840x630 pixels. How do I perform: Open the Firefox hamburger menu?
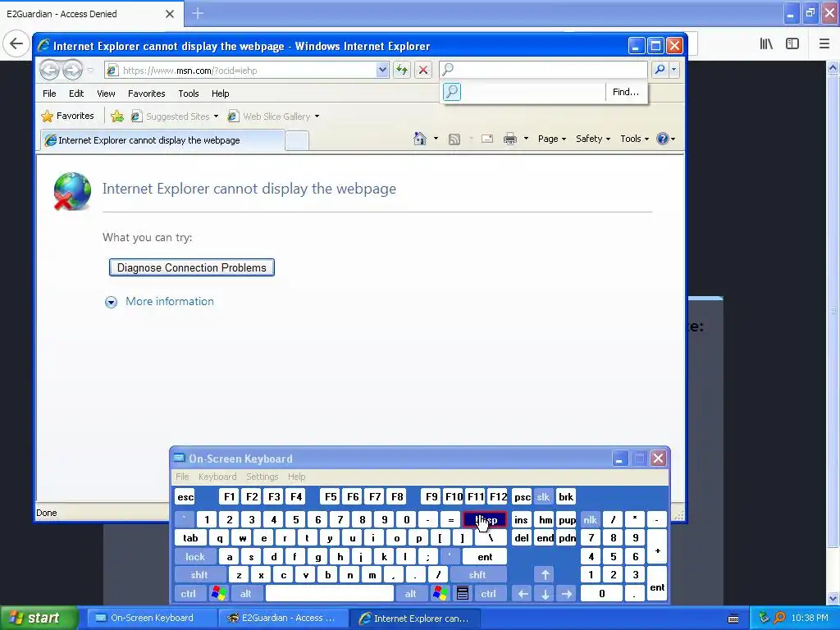pos(824,43)
